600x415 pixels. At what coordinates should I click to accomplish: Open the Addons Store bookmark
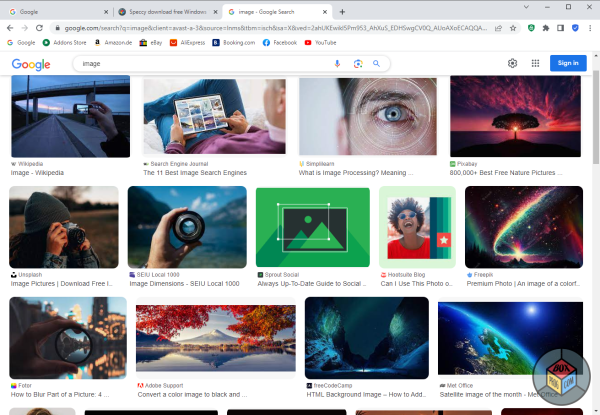pyautogui.click(x=64, y=42)
